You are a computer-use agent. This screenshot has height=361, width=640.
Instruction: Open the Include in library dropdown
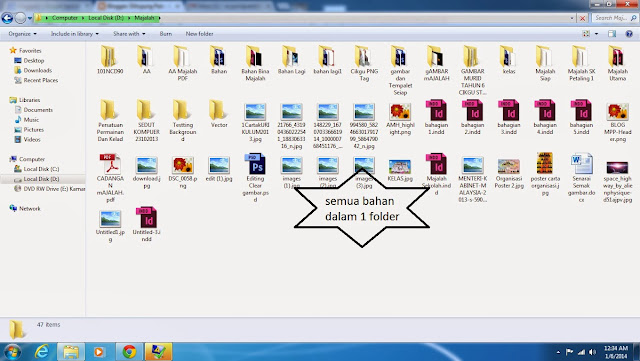coord(75,34)
